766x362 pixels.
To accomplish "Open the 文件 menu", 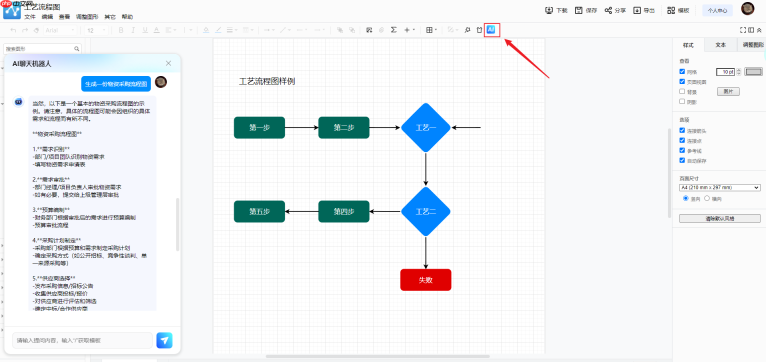I will pos(30,17).
